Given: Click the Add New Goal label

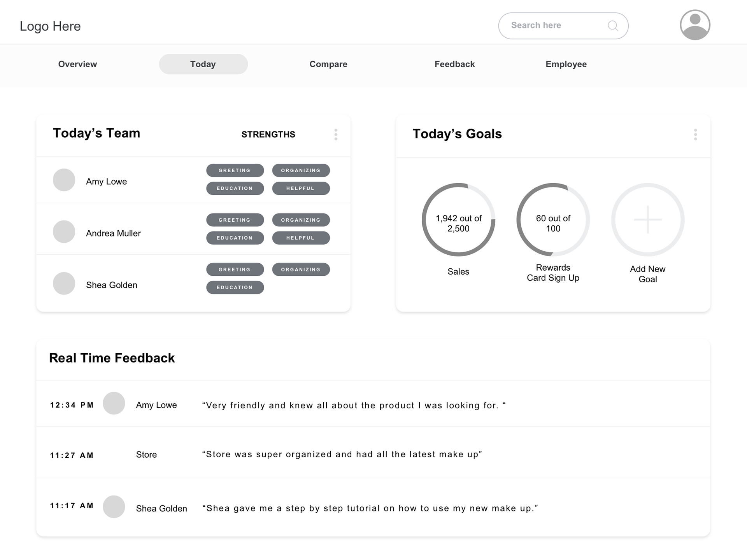Looking at the screenshot, I should coord(648,274).
